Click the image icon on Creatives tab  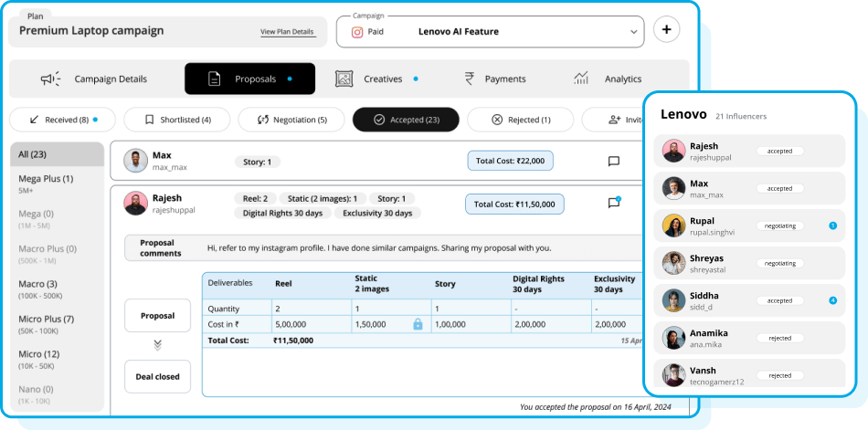click(344, 79)
